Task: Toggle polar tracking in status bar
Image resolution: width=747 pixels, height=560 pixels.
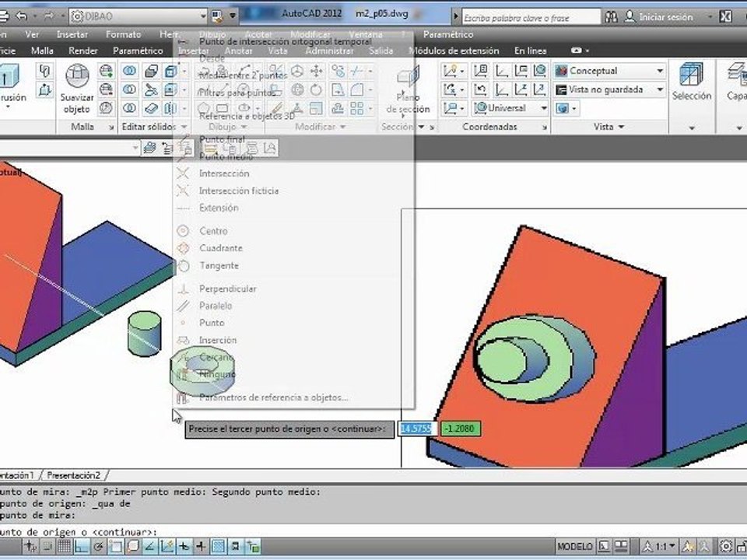Action: pyautogui.click(x=99, y=547)
